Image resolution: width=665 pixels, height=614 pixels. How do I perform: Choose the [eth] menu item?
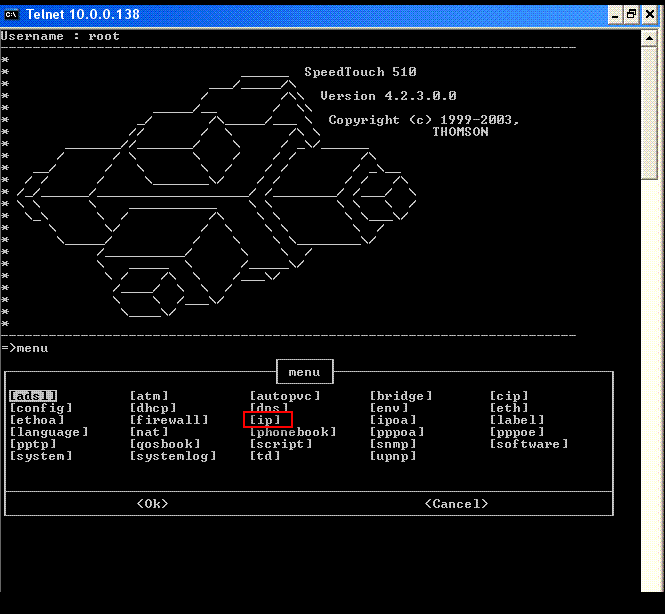pos(509,408)
